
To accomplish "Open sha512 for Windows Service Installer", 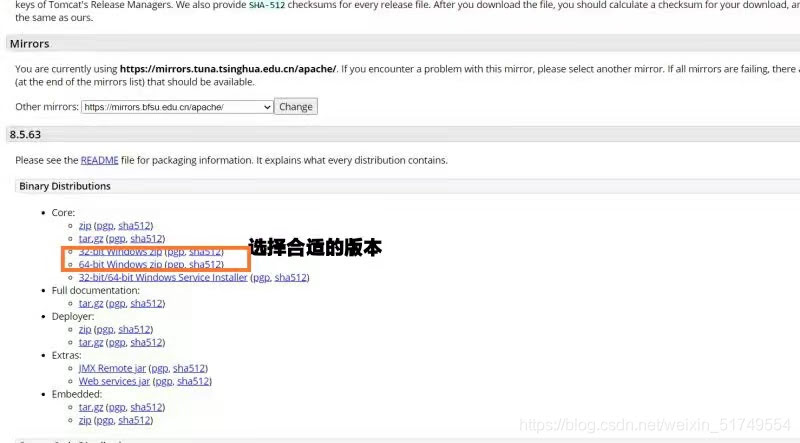I will [x=291, y=277].
